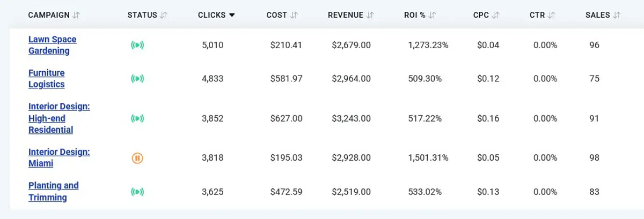Sort by Sales using its sort icon
This screenshot has height=219, width=644.
617,15
